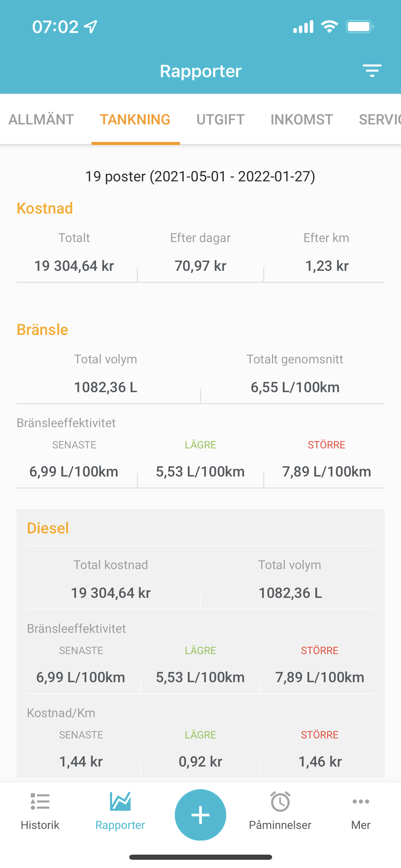Tap the Bränsle section heading
Screen dimensions: 401x868
click(42, 330)
